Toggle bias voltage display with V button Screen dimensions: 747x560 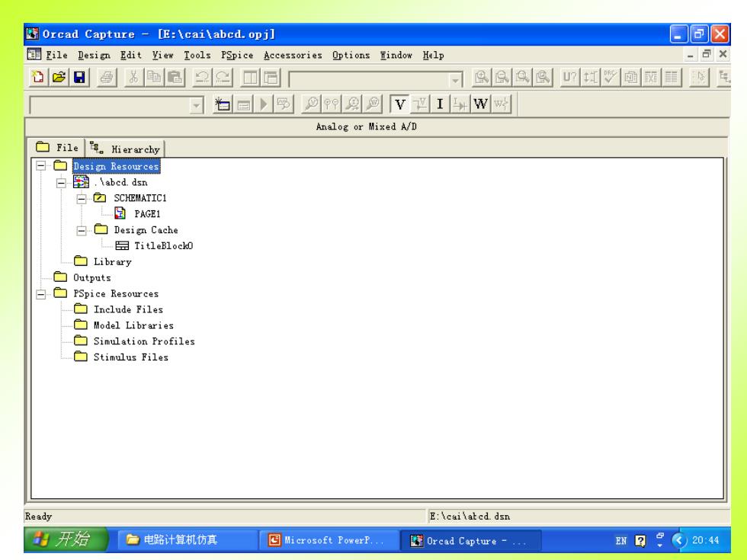tap(400, 104)
